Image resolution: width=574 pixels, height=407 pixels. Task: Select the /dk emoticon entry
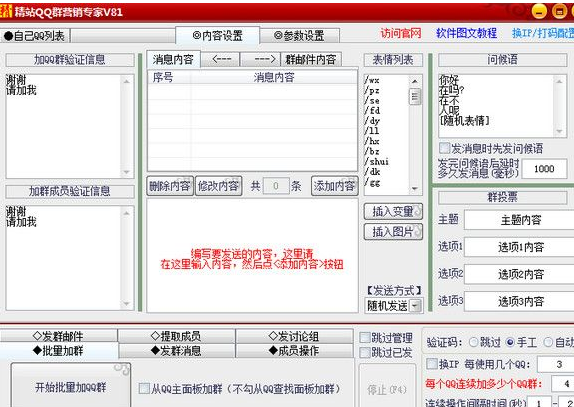372,171
